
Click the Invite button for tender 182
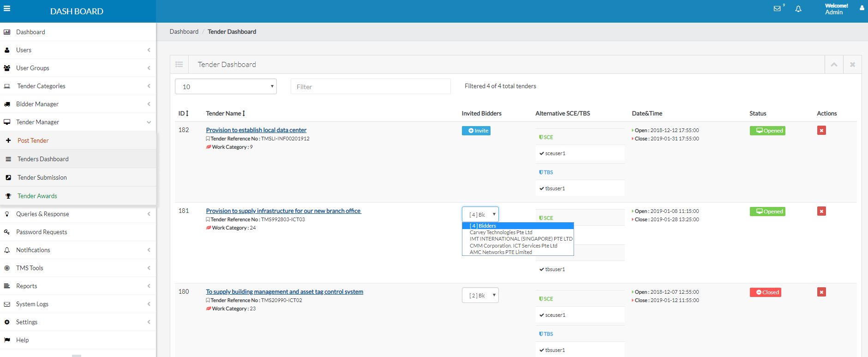[476, 131]
